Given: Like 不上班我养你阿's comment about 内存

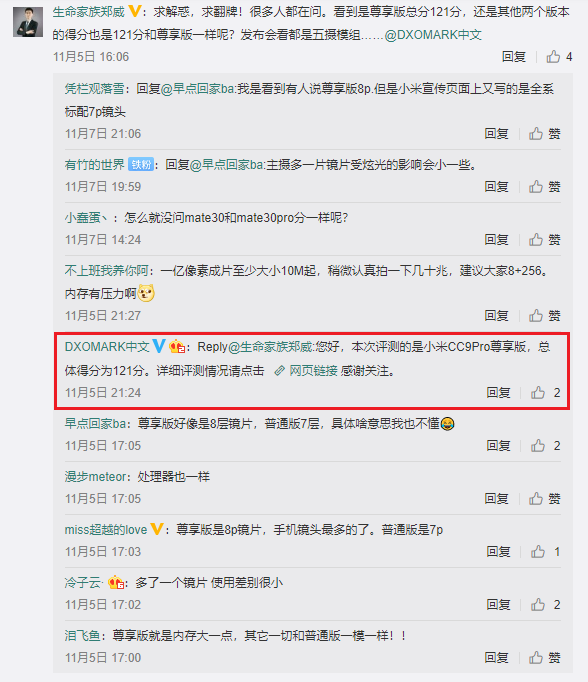Looking at the screenshot, I should (545, 316).
